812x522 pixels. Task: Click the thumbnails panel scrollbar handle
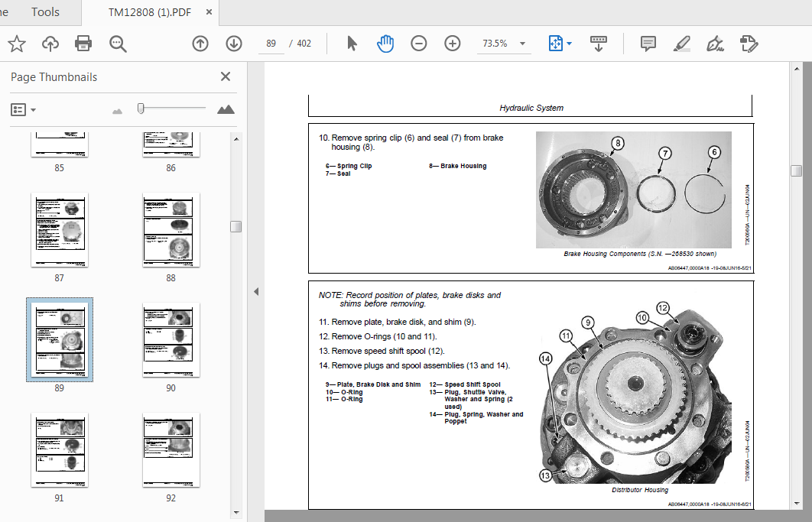point(236,226)
